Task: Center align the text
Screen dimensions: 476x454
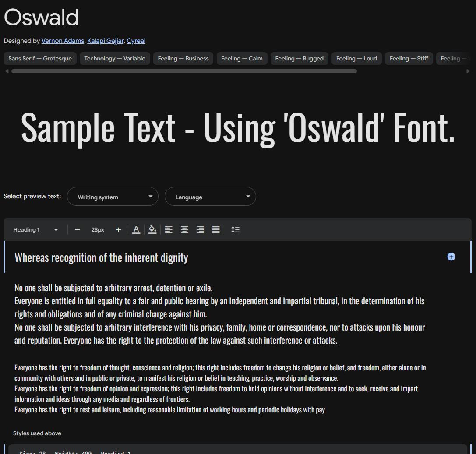Action: 184,230
